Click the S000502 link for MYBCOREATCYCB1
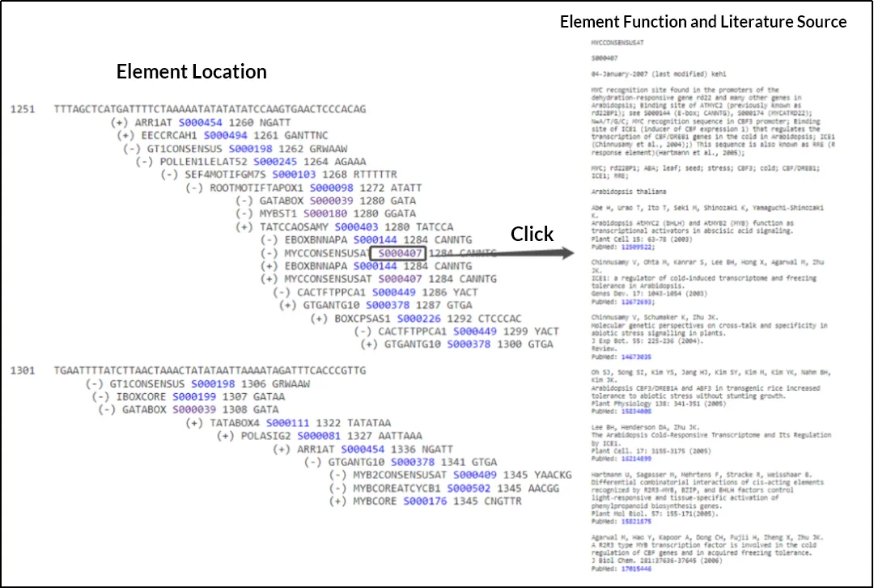This screenshot has width=874, height=588. (469, 489)
